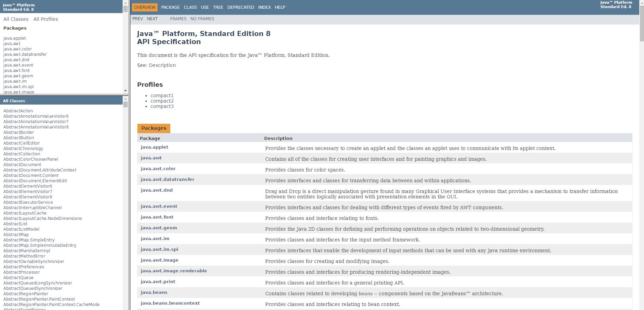
Task: Open the Tree navigation link
Action: 218,7
